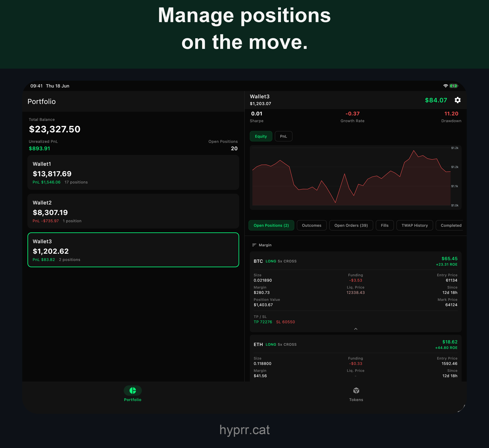Screen dimensions: 489x448
Task: Click BTC PnL $65.45
Action: [449, 259]
